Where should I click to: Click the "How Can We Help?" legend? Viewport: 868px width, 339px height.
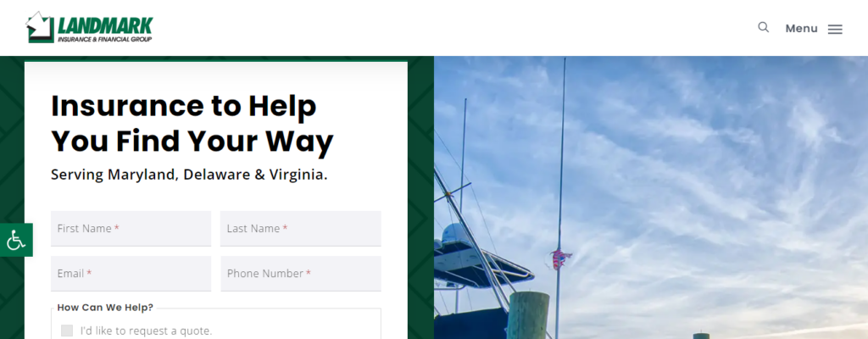coord(105,308)
